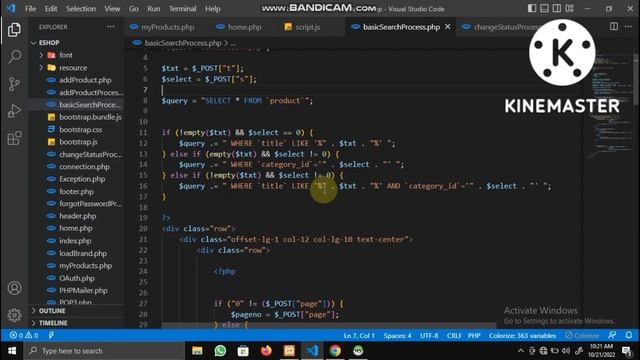The height and width of the screenshot is (360, 640).
Task: Click the Windows taskbar search box
Action: [104, 351]
